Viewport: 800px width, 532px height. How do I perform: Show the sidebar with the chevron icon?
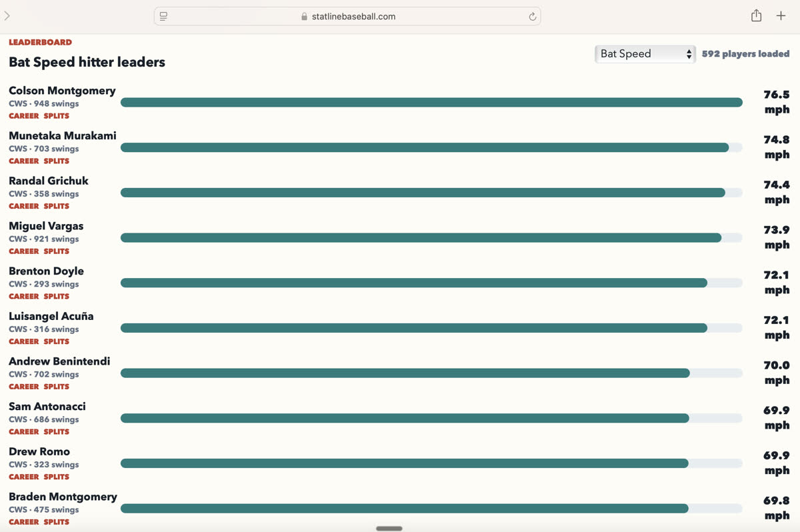[7, 16]
